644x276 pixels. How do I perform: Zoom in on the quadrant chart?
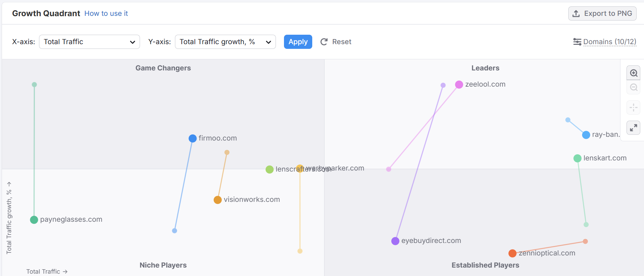(634, 73)
